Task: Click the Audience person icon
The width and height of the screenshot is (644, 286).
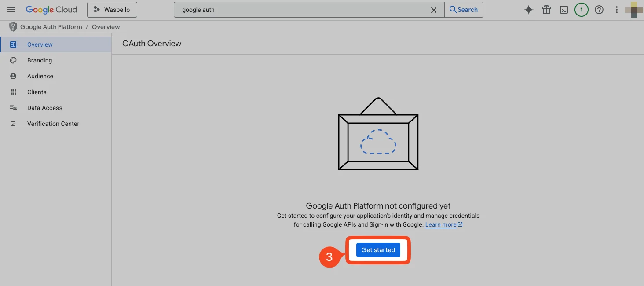Action: [13, 76]
